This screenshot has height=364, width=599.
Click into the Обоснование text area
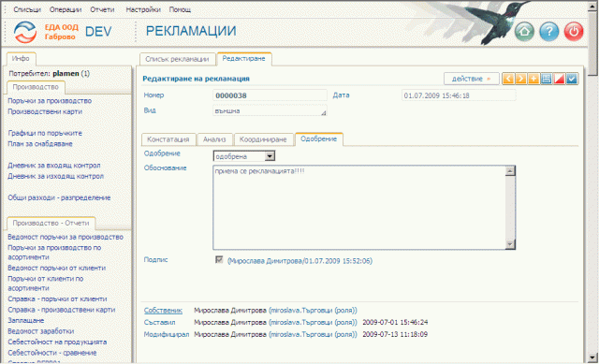click(359, 208)
